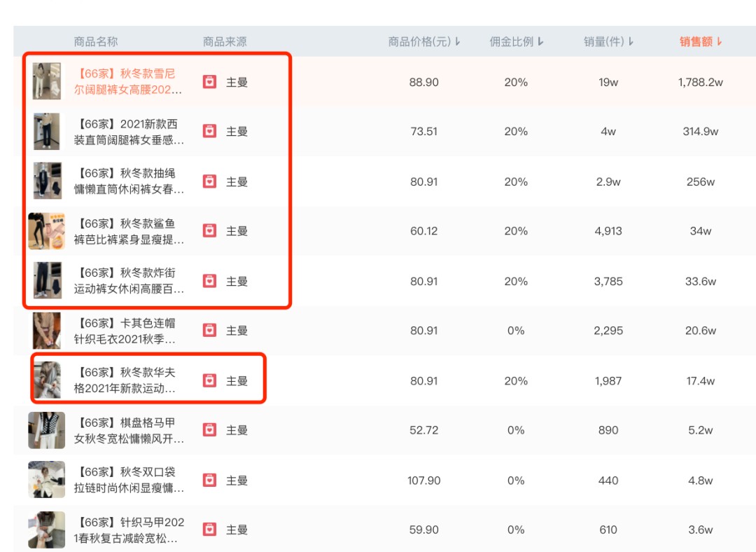
Task: Click shop icon in 卡其色连帽针织毛衣 row
Action: [x=209, y=331]
